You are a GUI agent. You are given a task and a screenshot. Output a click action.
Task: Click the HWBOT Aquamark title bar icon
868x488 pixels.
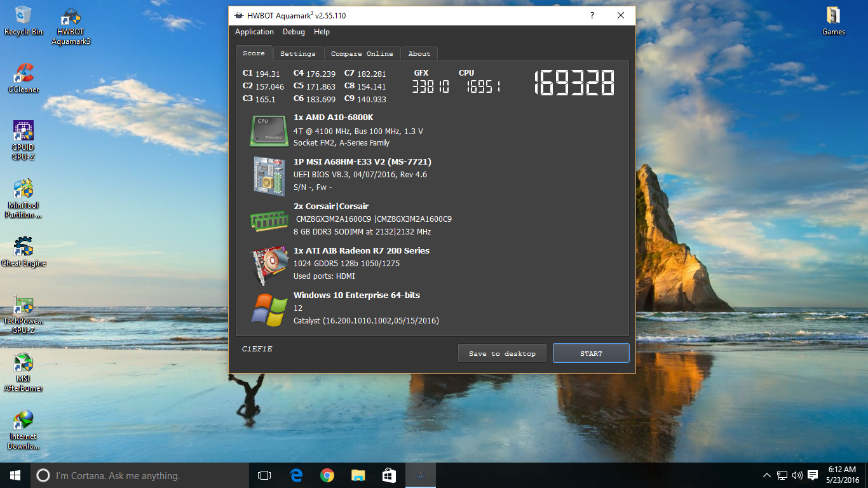tap(238, 16)
